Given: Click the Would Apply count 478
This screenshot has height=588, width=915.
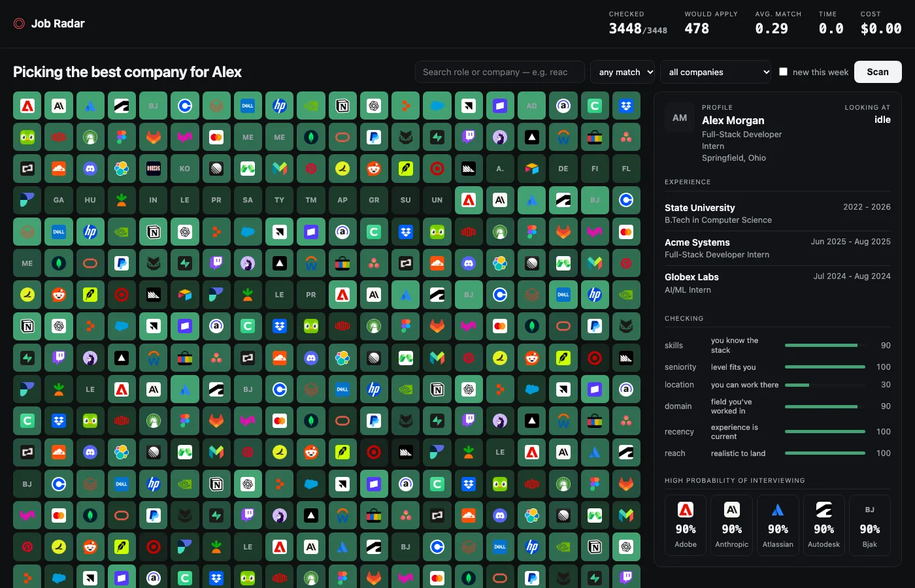Looking at the screenshot, I should [x=697, y=29].
